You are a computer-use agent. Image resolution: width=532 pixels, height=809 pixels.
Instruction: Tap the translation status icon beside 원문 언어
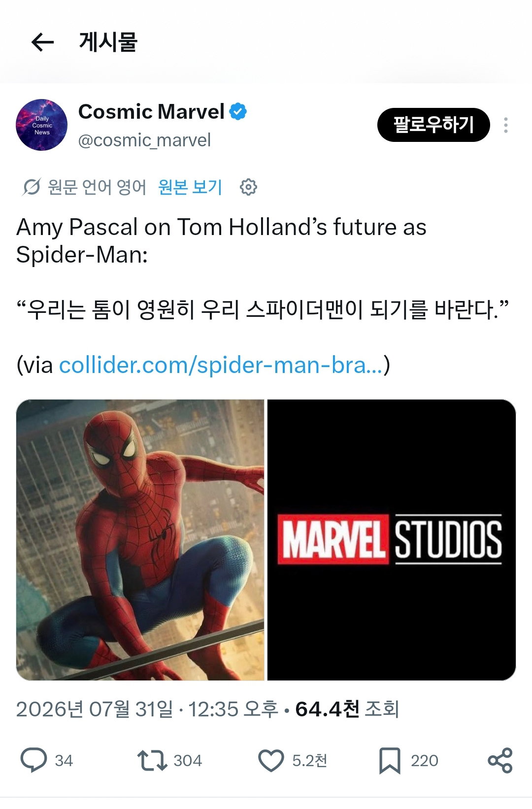click(x=32, y=187)
